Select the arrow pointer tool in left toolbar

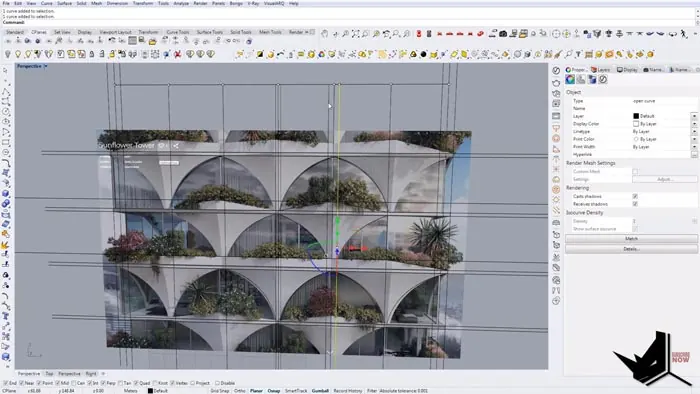(x=5, y=71)
